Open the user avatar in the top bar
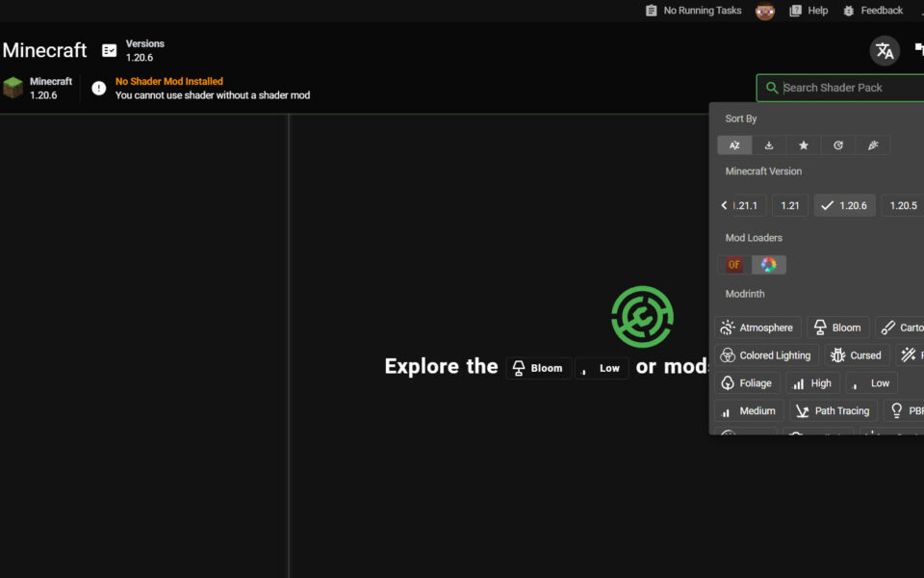Image resolution: width=924 pixels, height=578 pixels. (x=765, y=11)
